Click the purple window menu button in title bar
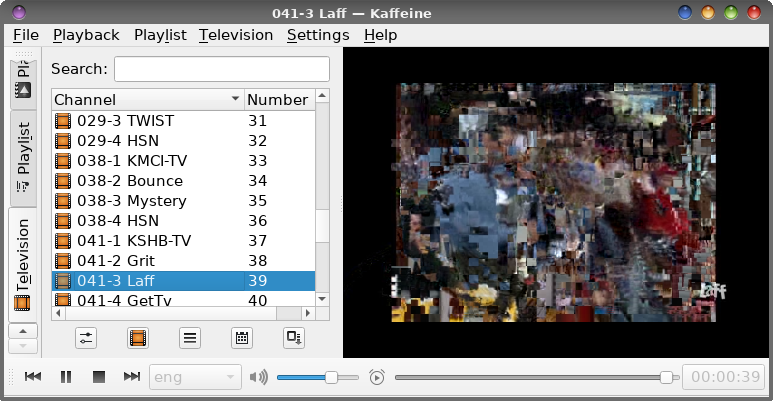The image size is (773, 401). click(x=19, y=12)
